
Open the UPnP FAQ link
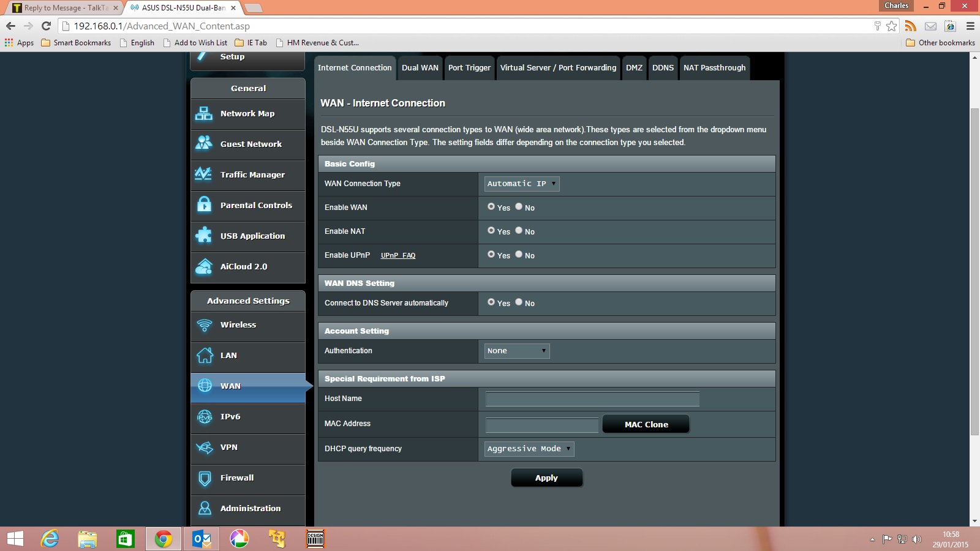tap(398, 255)
